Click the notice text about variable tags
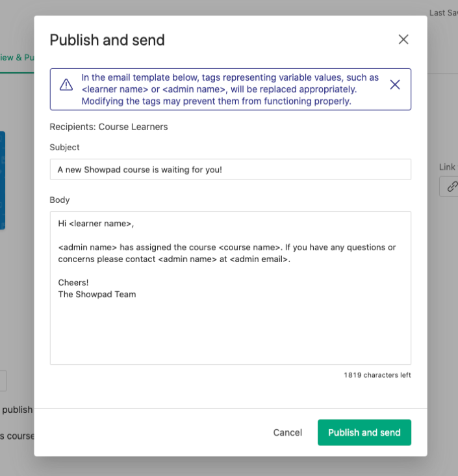The width and height of the screenshot is (458, 476). coord(230,89)
